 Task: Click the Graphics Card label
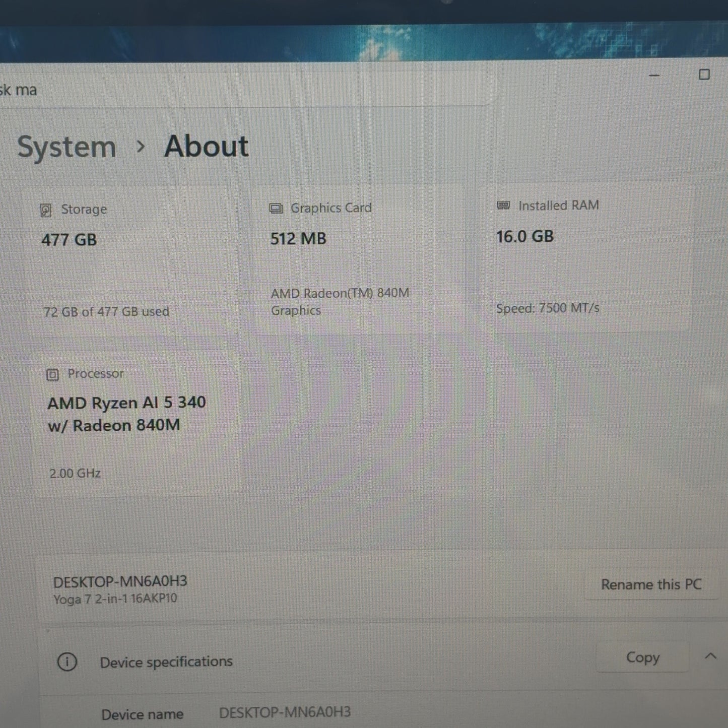pyautogui.click(x=331, y=208)
